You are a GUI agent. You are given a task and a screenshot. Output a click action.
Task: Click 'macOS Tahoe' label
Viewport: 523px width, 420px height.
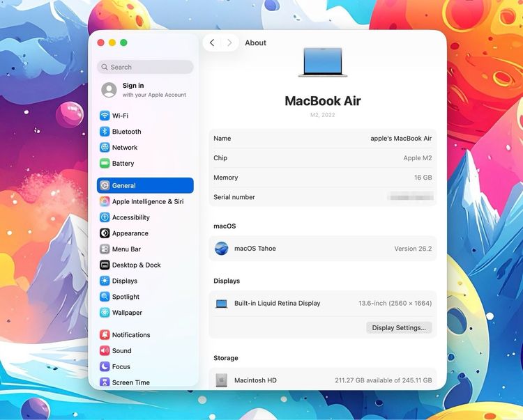click(x=255, y=249)
